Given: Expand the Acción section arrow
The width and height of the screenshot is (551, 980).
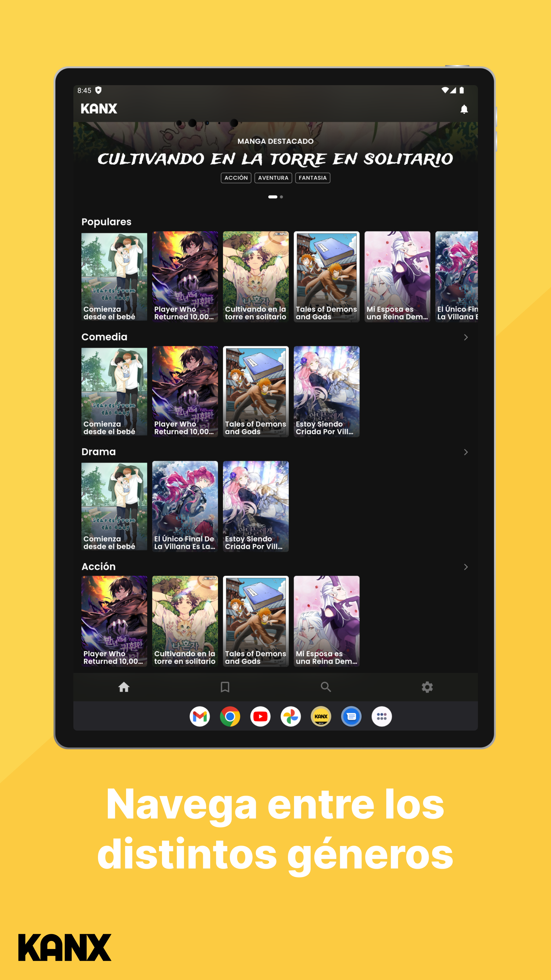Looking at the screenshot, I should point(465,567).
